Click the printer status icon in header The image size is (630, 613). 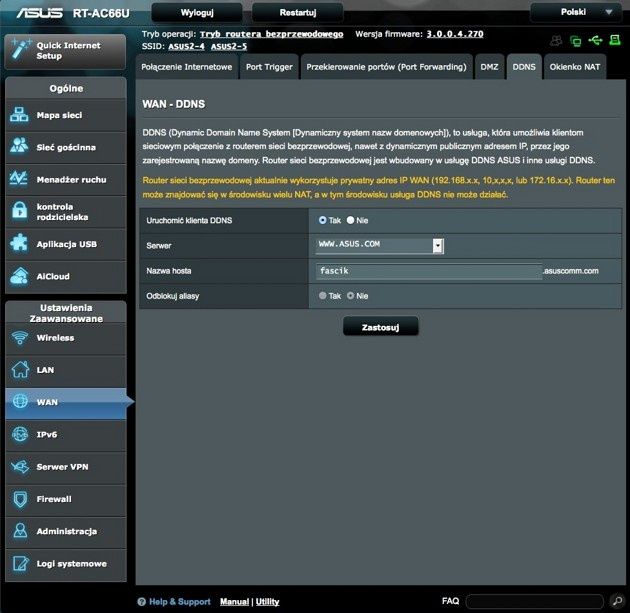615,40
